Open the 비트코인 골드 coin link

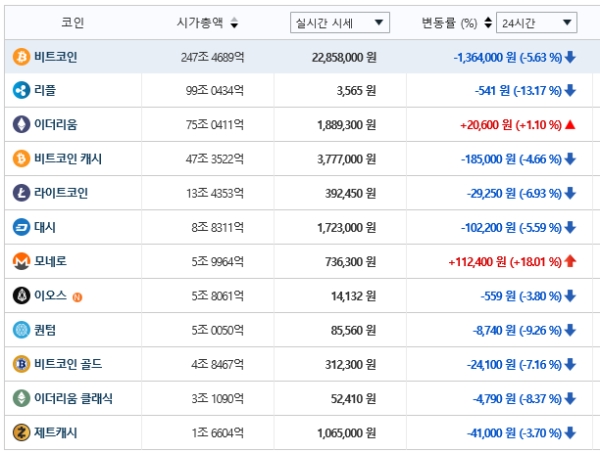(x=68, y=364)
